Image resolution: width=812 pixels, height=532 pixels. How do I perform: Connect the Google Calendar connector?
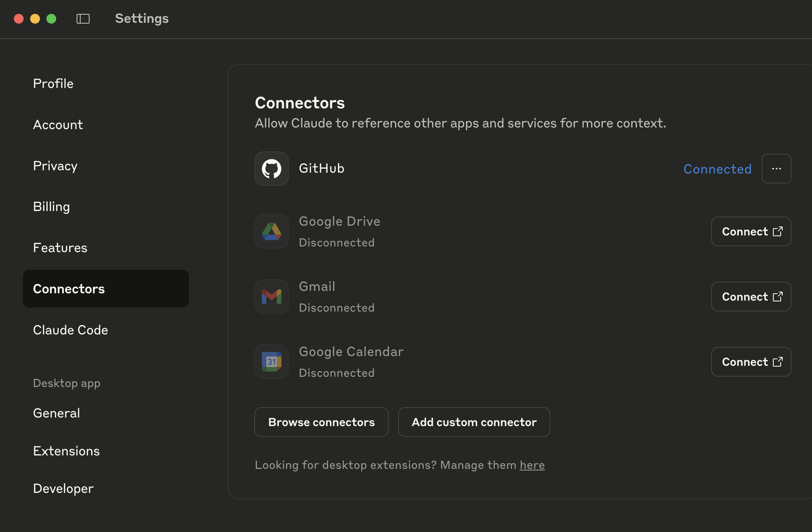pos(751,362)
